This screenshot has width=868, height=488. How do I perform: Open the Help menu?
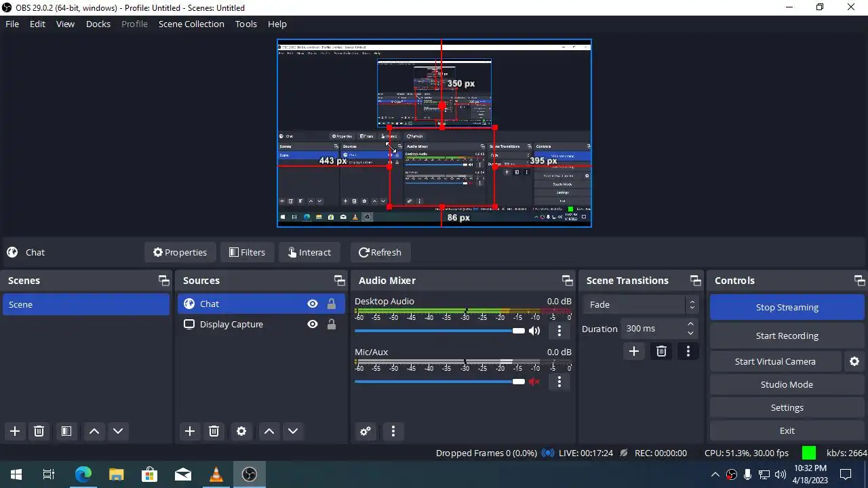click(277, 24)
